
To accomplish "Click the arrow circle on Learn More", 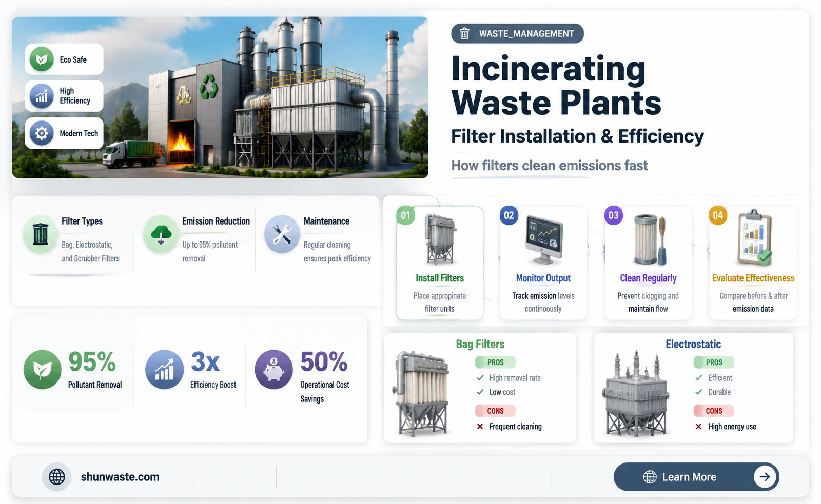I will 765,477.
